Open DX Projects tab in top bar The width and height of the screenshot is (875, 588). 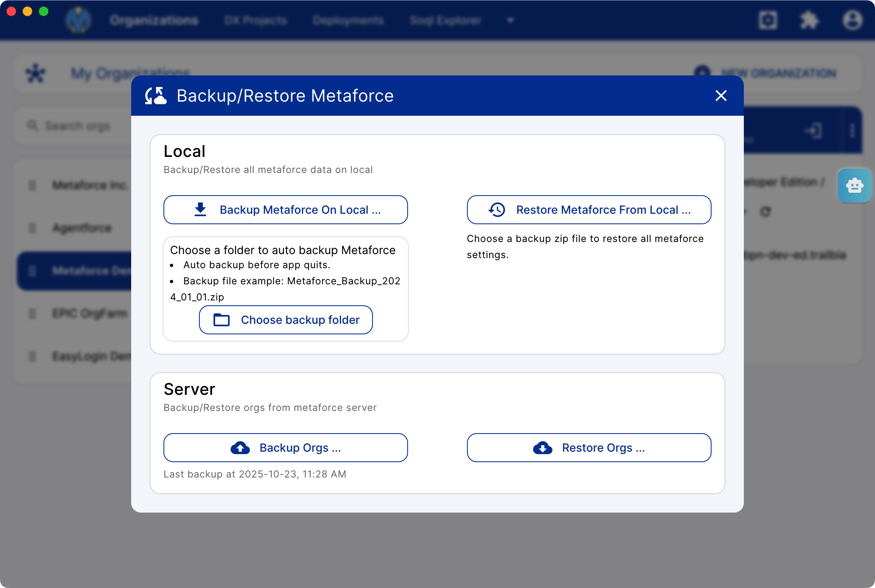tap(255, 20)
